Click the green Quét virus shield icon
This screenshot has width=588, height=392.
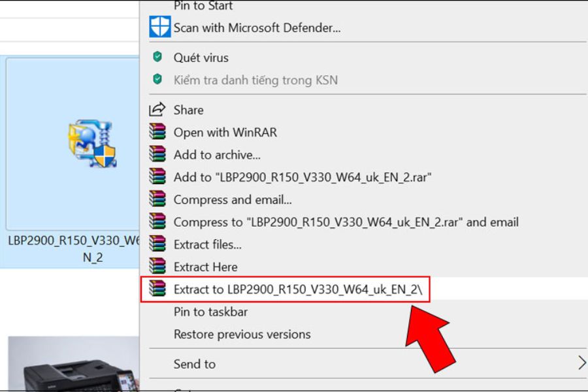click(157, 57)
